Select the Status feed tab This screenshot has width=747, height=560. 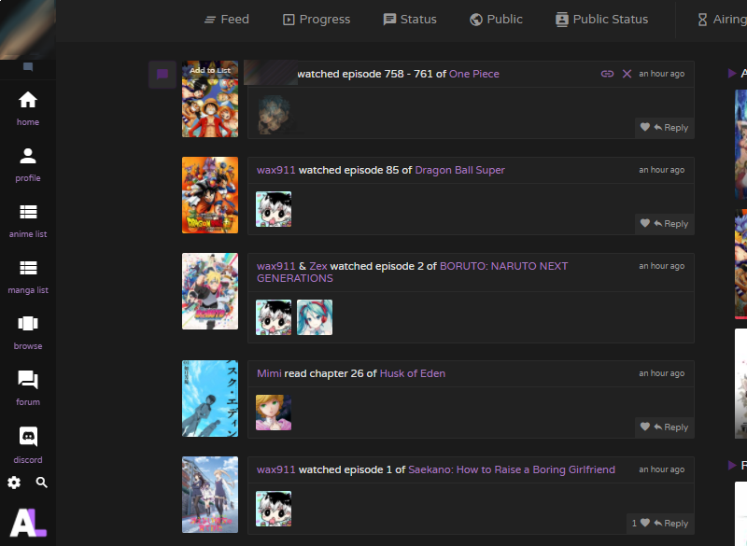[x=410, y=20]
